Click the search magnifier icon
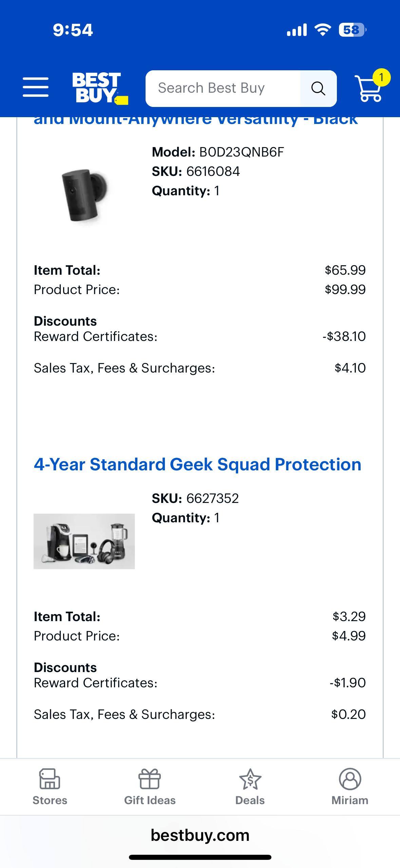 [x=318, y=88]
